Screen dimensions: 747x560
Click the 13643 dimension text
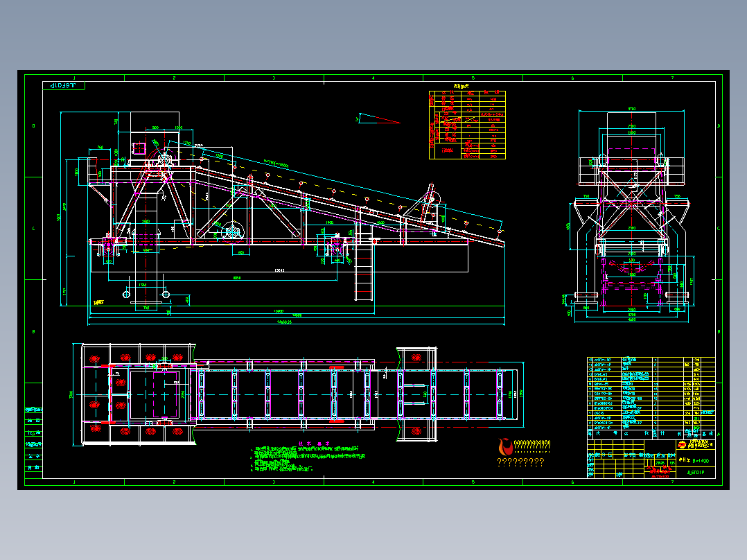point(279,270)
